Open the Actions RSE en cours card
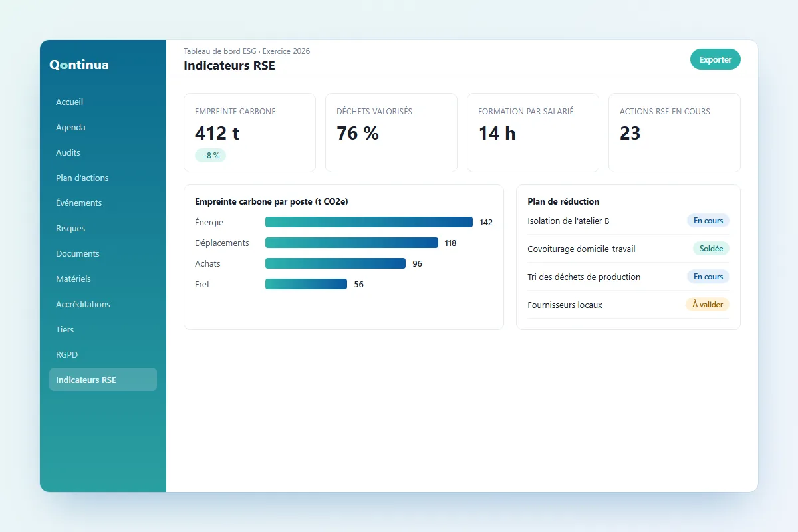 tap(674, 132)
